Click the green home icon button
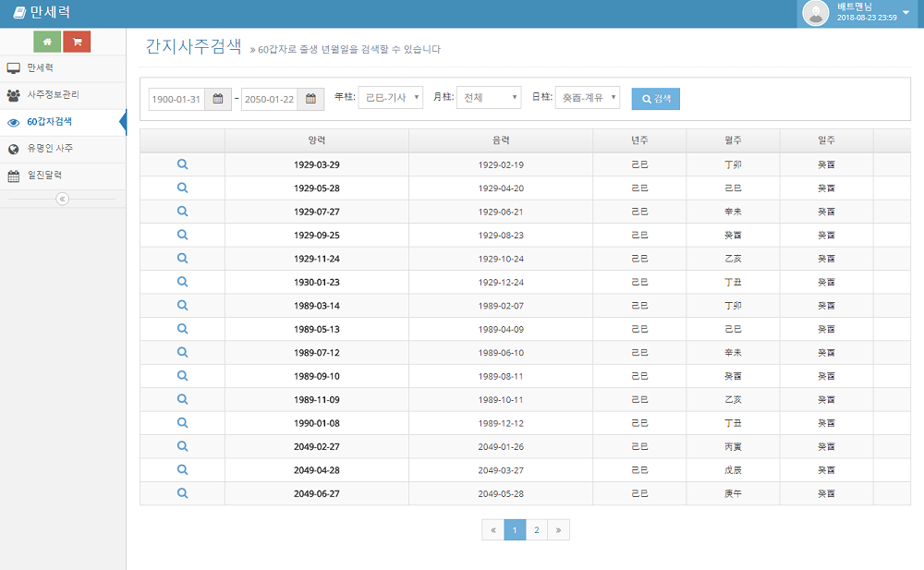Screen dimensions: 924x570 pos(47,42)
